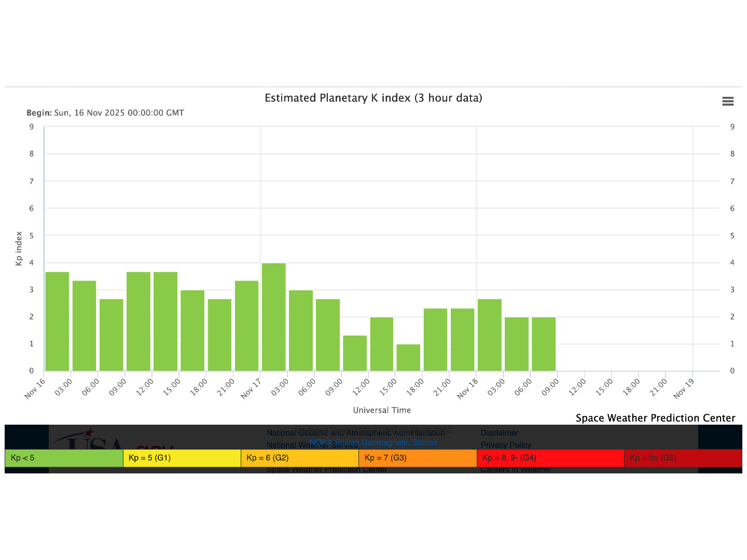Screen dimensions: 747x560
Task: Select the Kp = 7 (G3) orange legend box
Action: pyautogui.click(x=417, y=458)
